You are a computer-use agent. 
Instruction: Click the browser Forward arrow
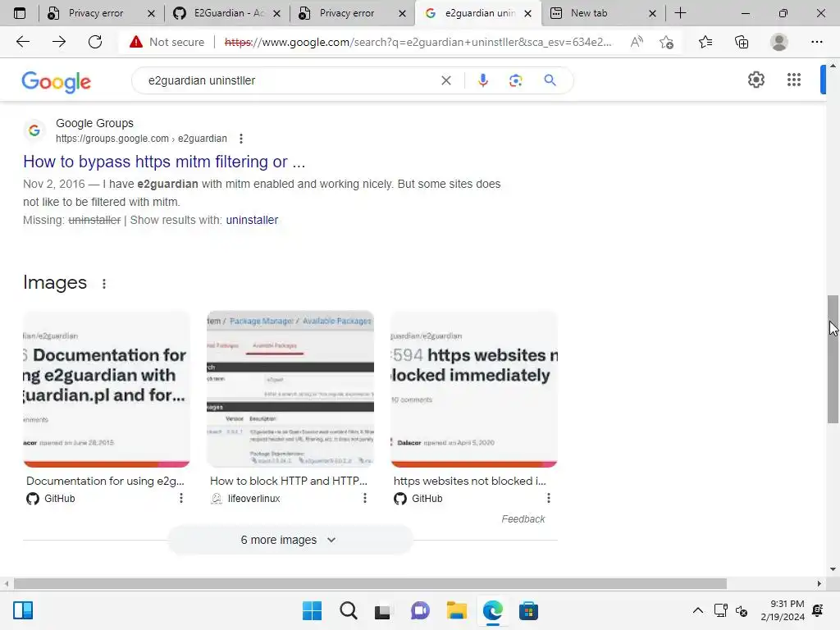pyautogui.click(x=59, y=42)
